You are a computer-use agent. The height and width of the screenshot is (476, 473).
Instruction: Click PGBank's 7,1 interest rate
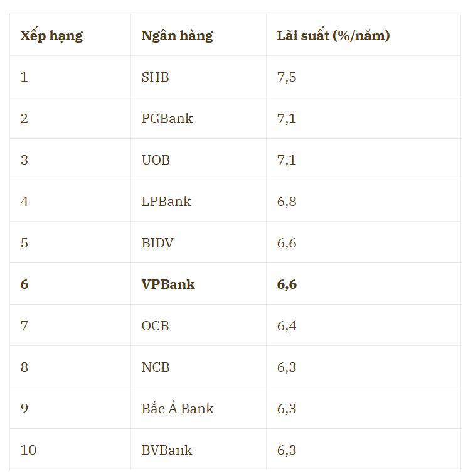(287, 119)
